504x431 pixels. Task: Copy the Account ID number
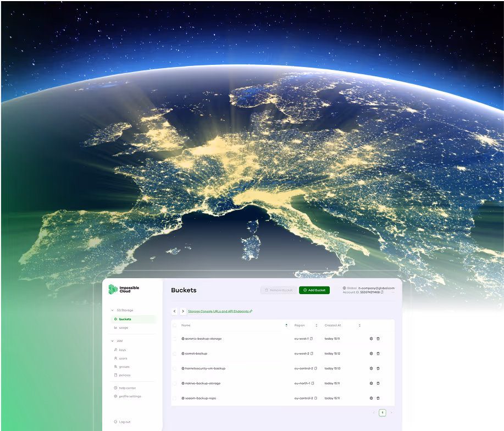(x=382, y=292)
